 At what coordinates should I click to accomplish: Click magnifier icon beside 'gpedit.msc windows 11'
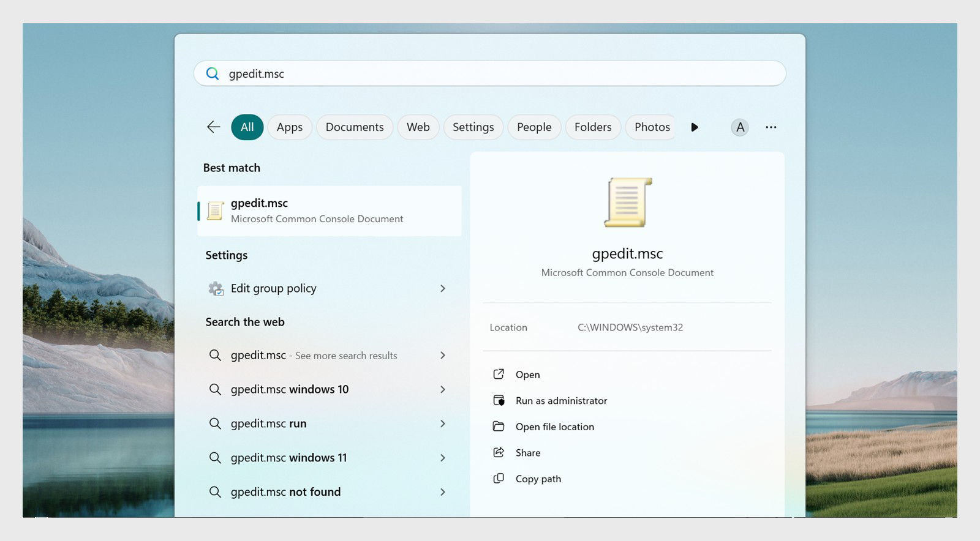215,458
